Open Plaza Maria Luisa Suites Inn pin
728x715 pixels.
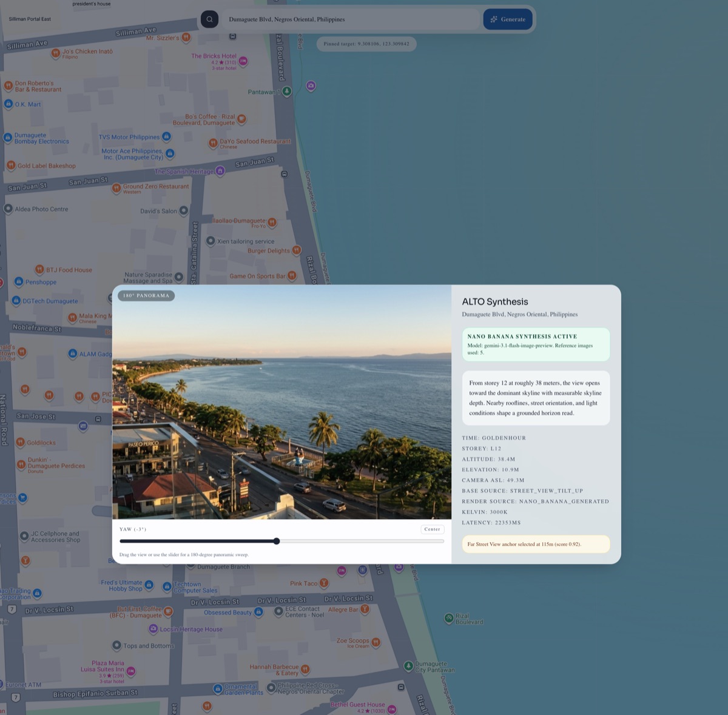[x=130, y=671]
